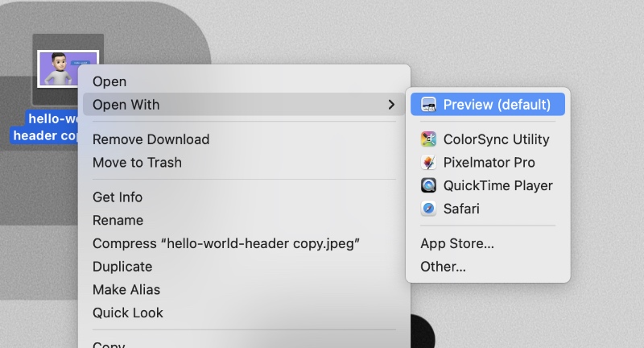Choose Move to Trash

tap(137, 163)
